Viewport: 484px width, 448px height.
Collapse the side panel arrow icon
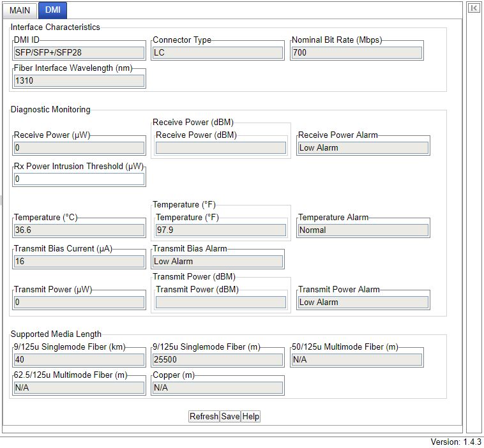473,8
